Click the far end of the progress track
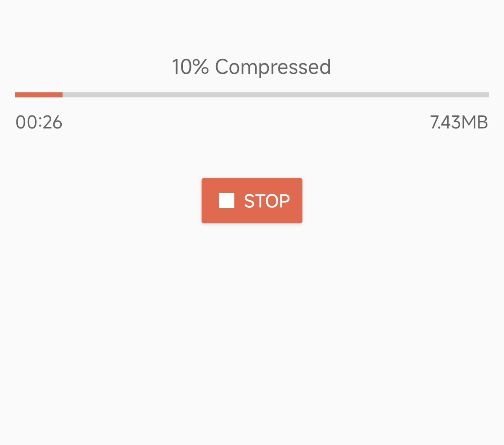 [x=486, y=95]
